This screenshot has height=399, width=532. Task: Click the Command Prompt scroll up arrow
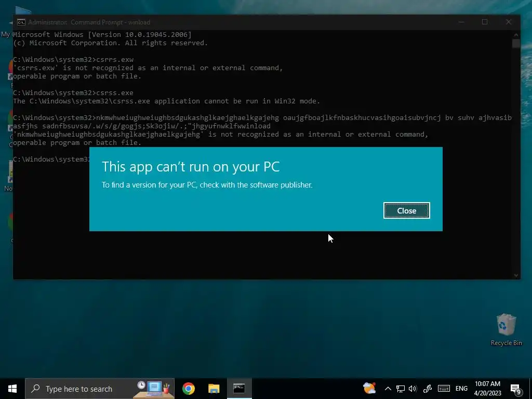(516, 35)
